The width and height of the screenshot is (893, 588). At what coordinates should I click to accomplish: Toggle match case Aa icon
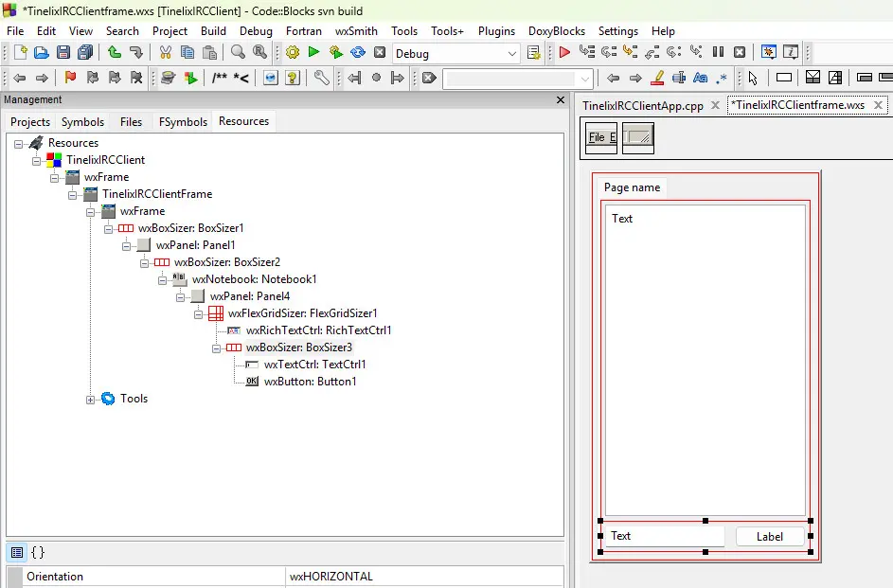point(701,78)
